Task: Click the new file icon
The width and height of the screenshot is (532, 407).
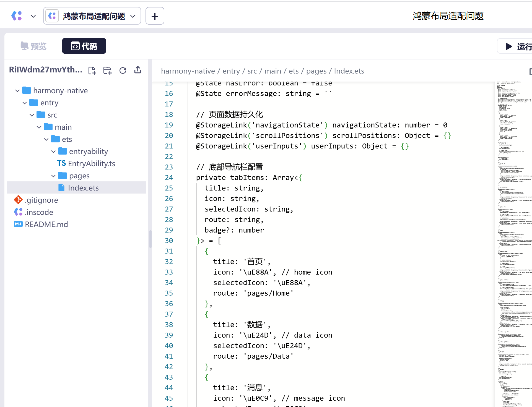Action: tap(92, 71)
